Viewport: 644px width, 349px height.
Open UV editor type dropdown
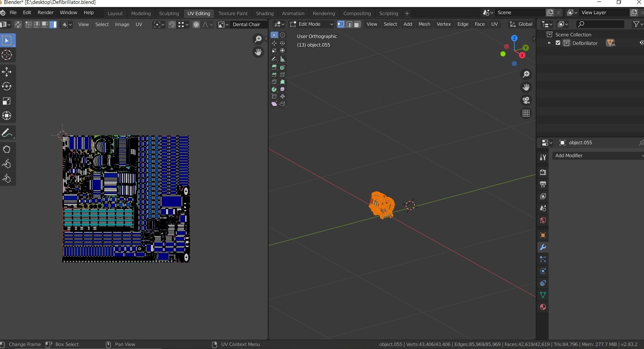pos(6,24)
